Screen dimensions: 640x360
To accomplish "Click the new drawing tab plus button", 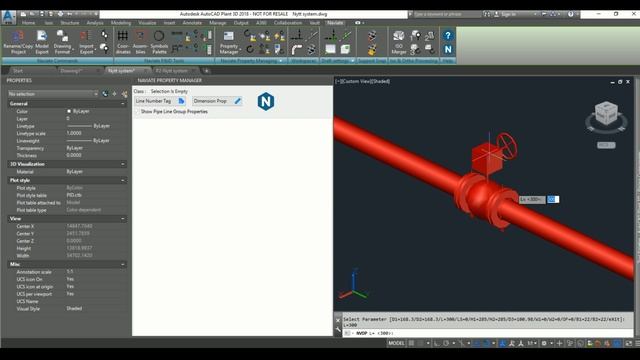I will point(207,71).
